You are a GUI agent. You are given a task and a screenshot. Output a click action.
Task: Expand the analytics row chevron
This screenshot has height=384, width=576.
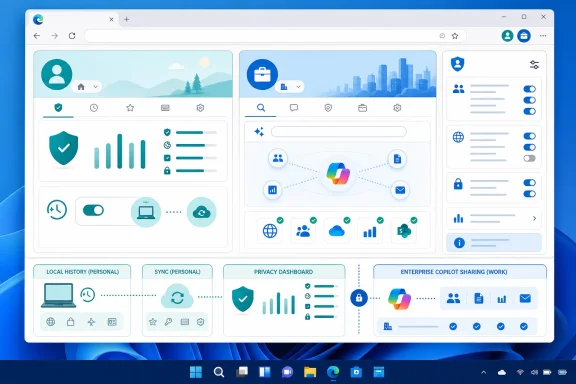point(534,218)
